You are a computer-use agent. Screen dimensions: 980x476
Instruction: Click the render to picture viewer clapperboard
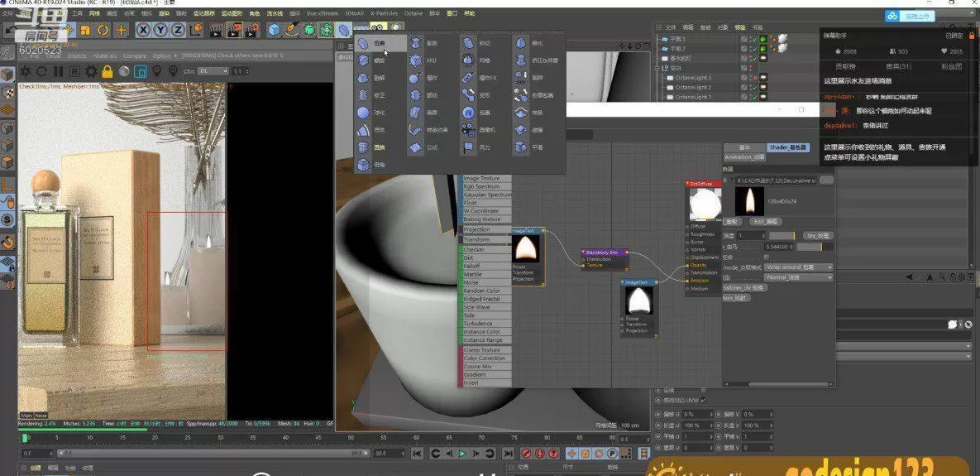233,30
